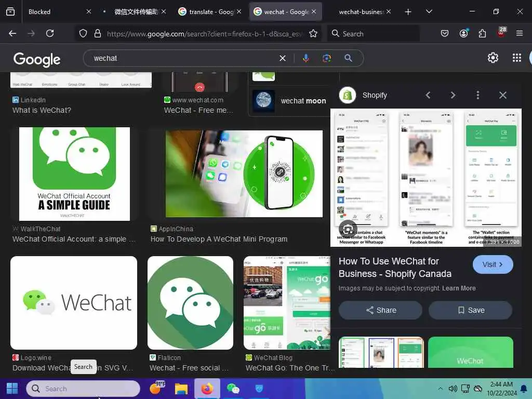Open WeChat Official Account simple guide image
The width and height of the screenshot is (532, 399).
pyautogui.click(x=74, y=174)
